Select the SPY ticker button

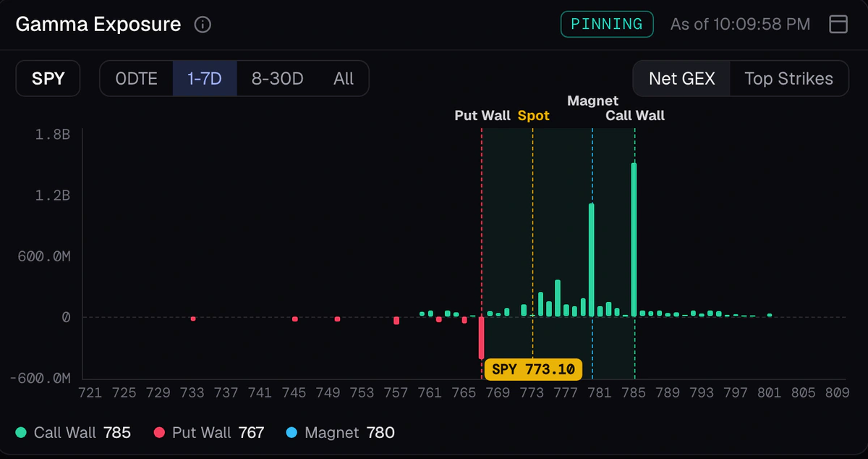click(48, 78)
